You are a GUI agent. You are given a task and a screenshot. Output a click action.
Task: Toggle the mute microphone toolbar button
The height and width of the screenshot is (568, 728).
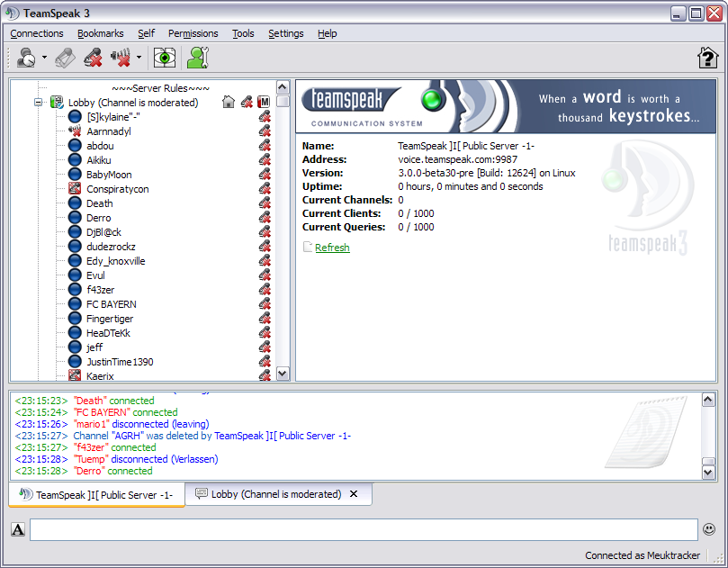click(x=94, y=58)
